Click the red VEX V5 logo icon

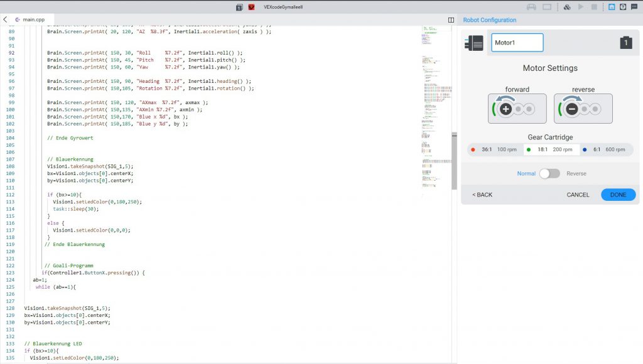coord(251,7)
